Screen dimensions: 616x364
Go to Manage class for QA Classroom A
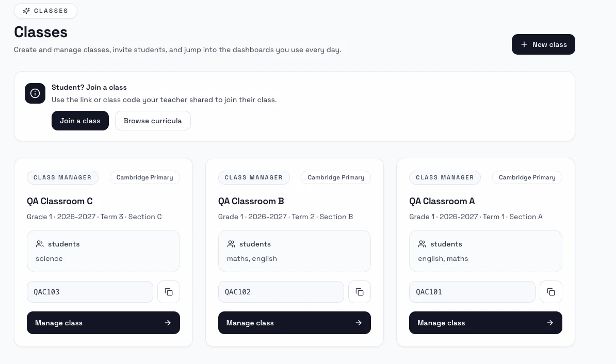click(x=485, y=323)
